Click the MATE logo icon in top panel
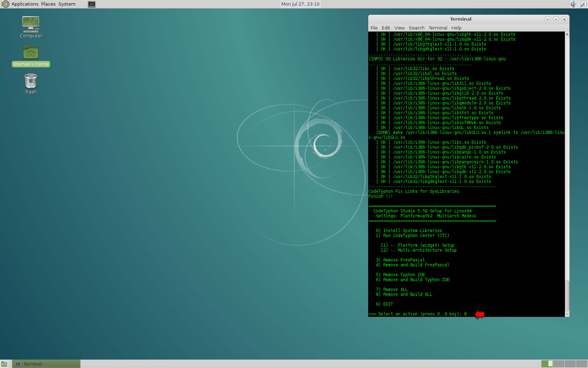 click(x=5, y=4)
